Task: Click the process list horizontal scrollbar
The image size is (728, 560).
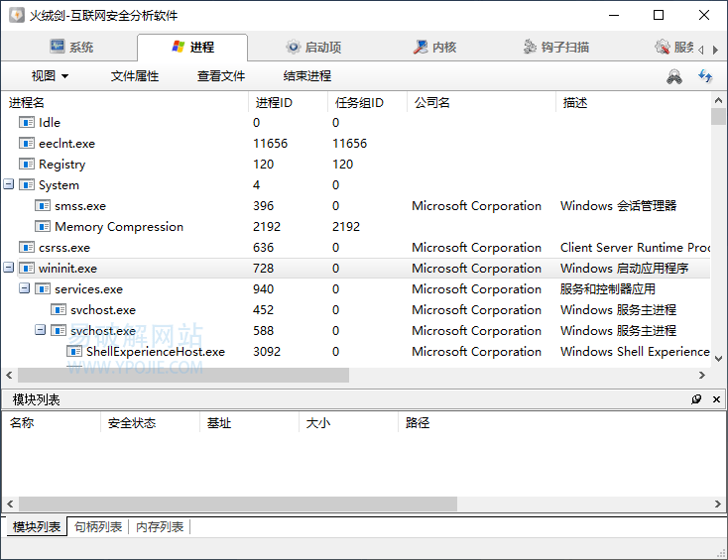Action: point(183,376)
